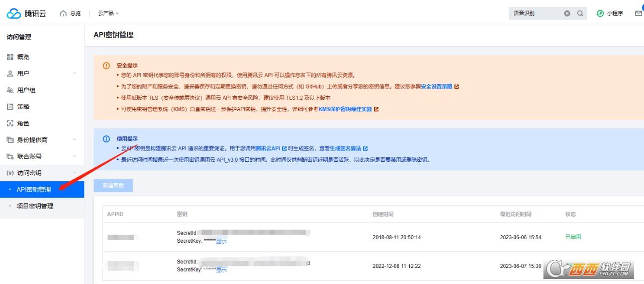The image size is (644, 284).
Task: Click the 联合账号 icon
Action: (10, 156)
